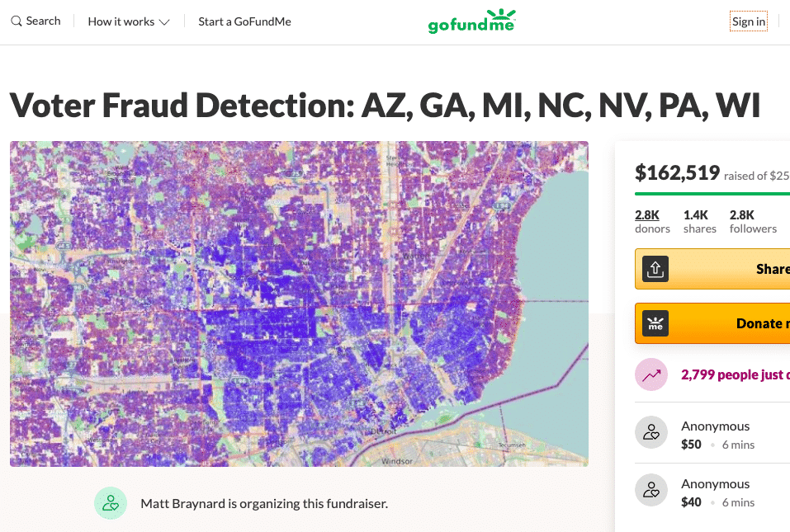
Task: Click the organizer avatar beside Matt Braynard
Action: 110,503
